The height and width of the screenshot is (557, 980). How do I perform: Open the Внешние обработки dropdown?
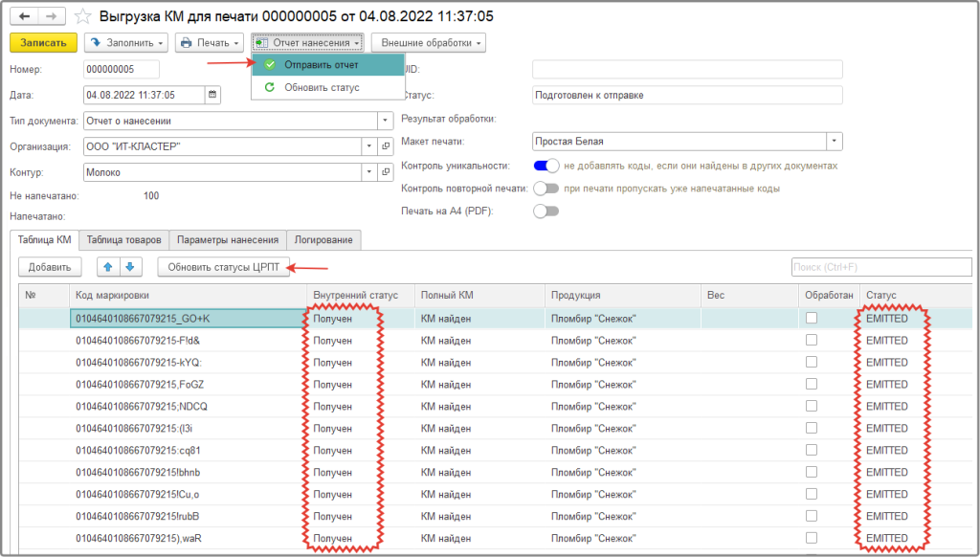[x=429, y=42]
